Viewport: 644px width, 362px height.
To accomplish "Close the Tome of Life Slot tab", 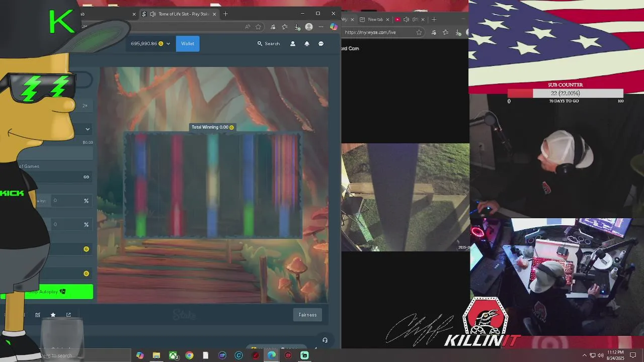I will pyautogui.click(x=214, y=14).
